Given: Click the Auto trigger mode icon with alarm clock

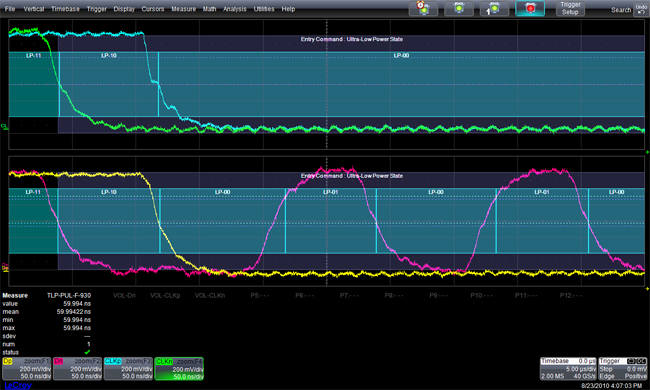Looking at the screenshot, I should click(x=423, y=8).
